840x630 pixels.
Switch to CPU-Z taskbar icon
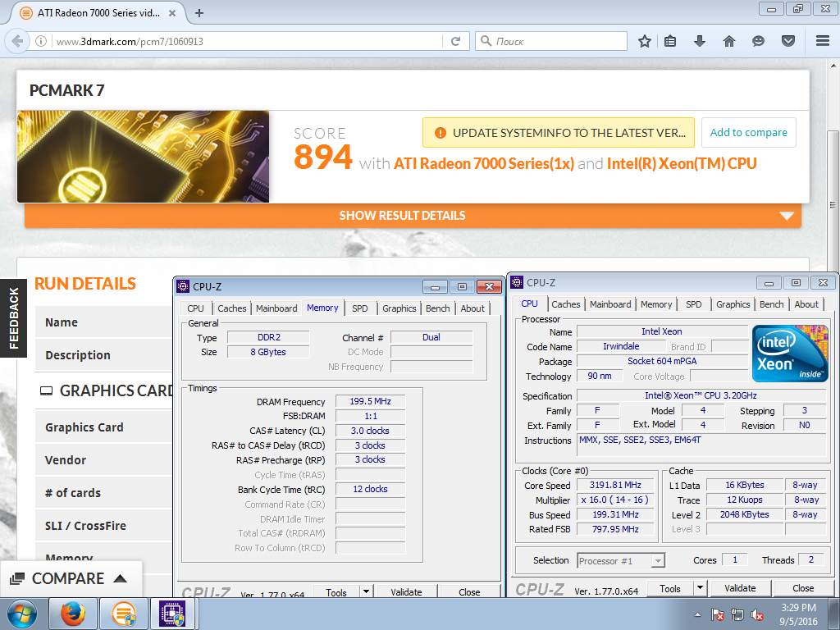(172, 614)
